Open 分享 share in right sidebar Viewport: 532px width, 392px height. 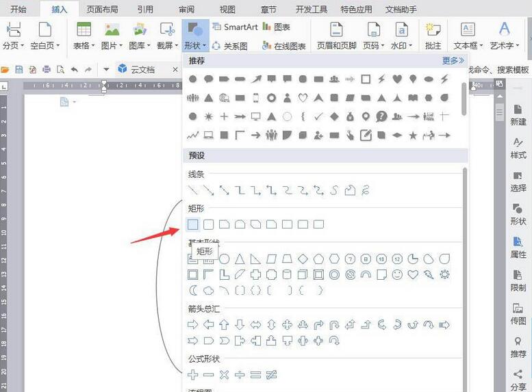pos(518,380)
